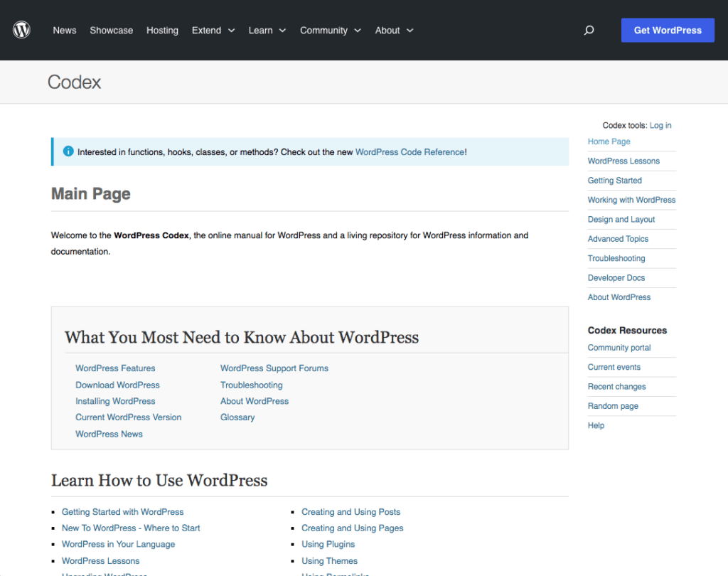Expand the About menu chevron

click(410, 31)
